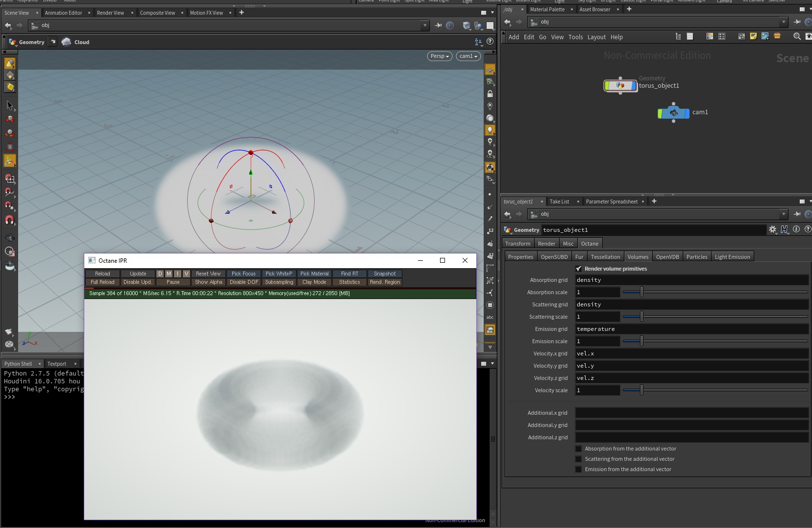Click the Emission grid temperature input field
The image size is (812, 528).
691,329
